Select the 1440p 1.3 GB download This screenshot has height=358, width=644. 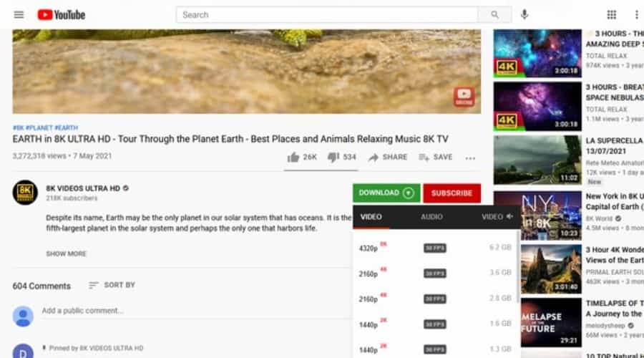435,349
